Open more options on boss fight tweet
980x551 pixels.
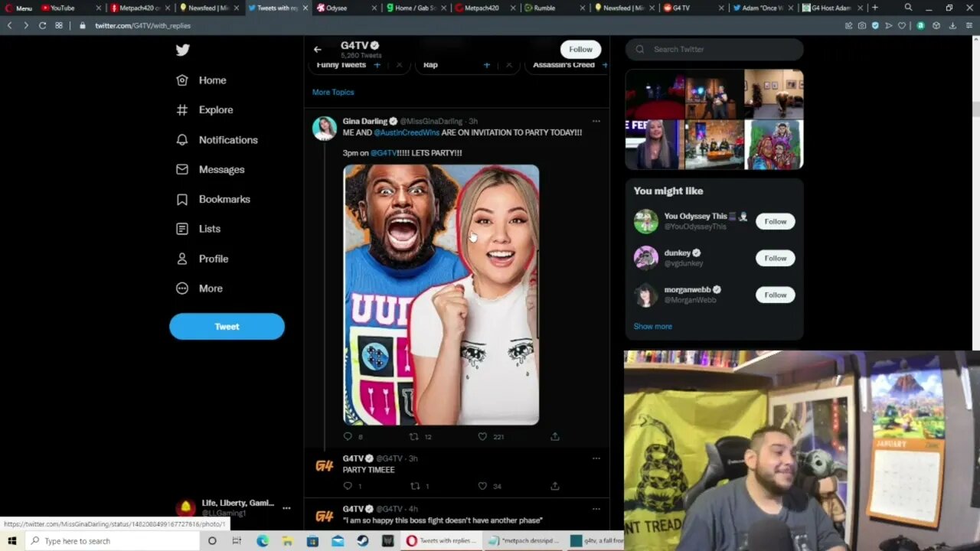click(596, 509)
